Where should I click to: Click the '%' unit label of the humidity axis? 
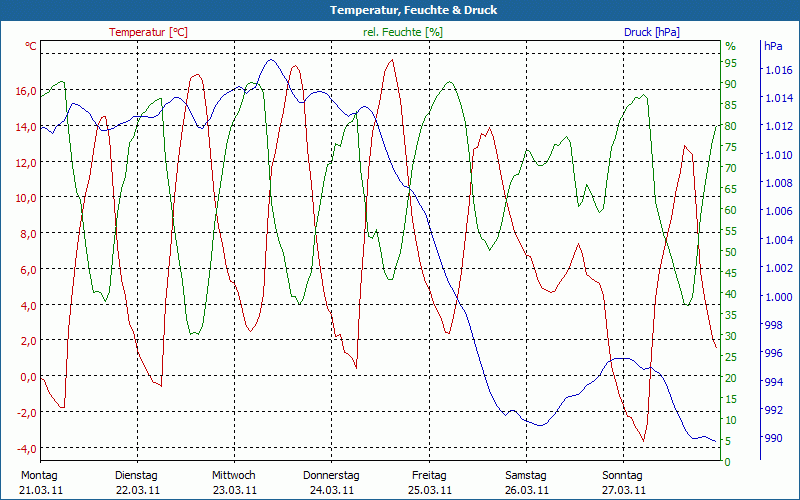click(x=731, y=46)
